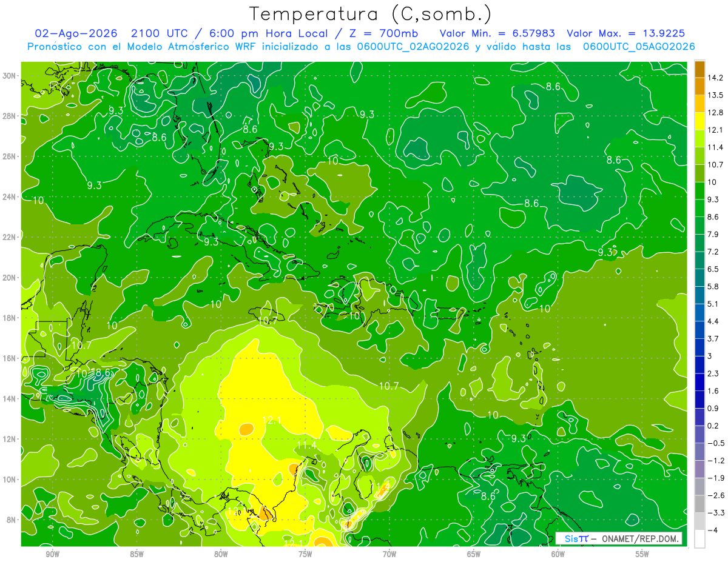Click the "0600UTC_05AGO2026" valid-until time

click(x=639, y=47)
